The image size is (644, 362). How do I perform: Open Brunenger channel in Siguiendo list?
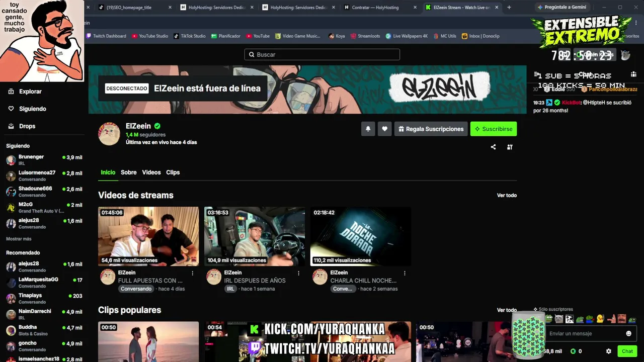click(x=44, y=160)
